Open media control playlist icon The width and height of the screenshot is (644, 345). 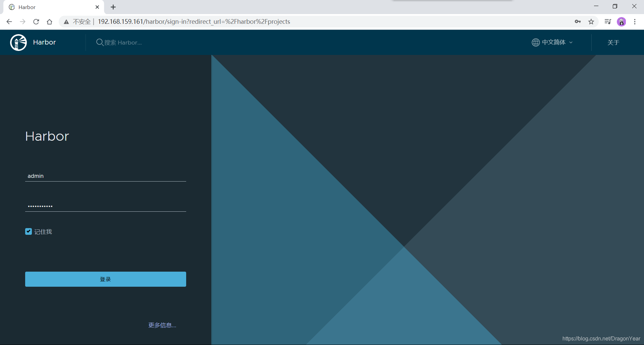coord(608,22)
